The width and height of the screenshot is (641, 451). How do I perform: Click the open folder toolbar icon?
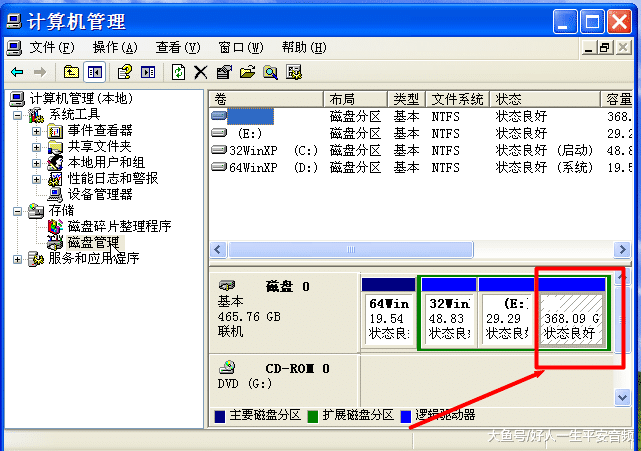pos(247,72)
